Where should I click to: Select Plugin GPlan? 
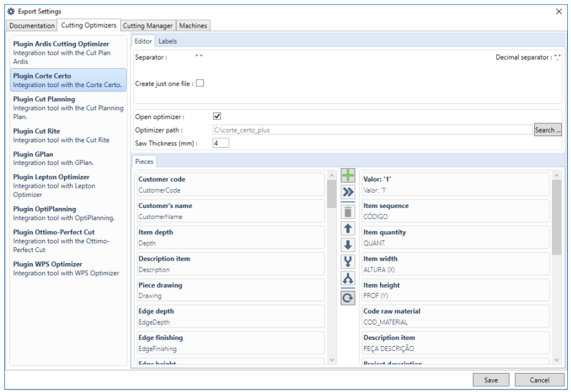(x=68, y=158)
